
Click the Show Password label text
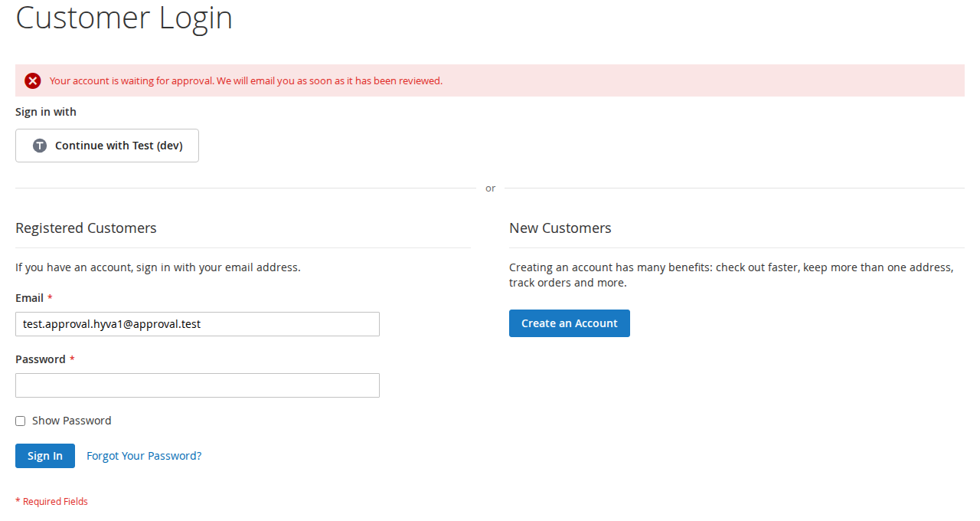72,421
